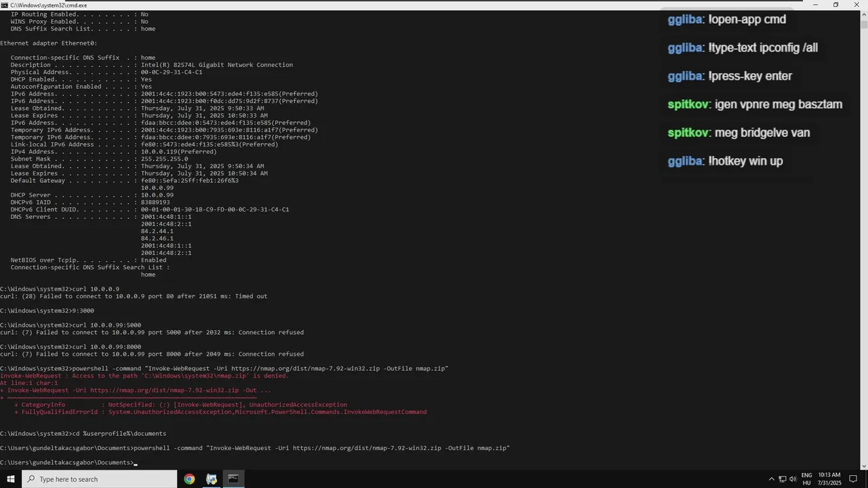Click the DNS server entry 84.2.44.1
The height and width of the screenshot is (488, 868).
click(x=157, y=231)
